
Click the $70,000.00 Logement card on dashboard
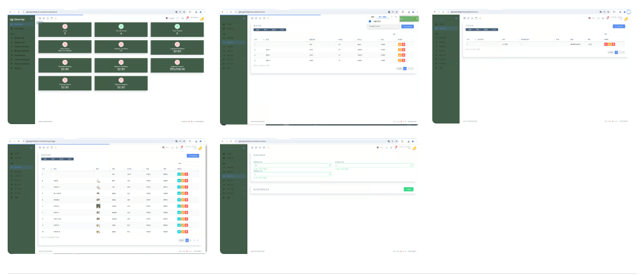pyautogui.click(x=177, y=67)
